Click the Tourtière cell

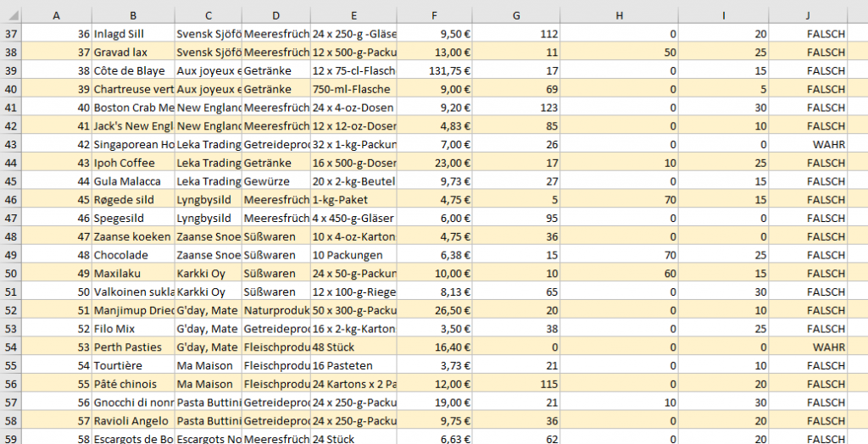pos(132,365)
